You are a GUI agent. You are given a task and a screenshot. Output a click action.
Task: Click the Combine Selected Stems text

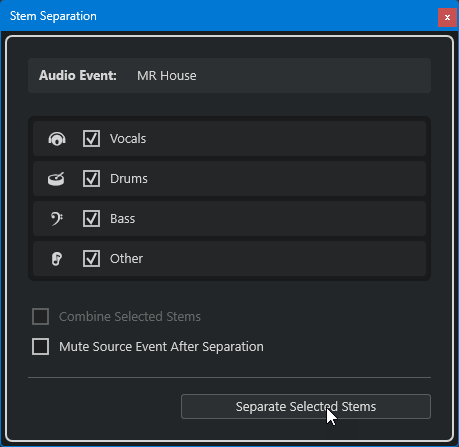[130, 317]
